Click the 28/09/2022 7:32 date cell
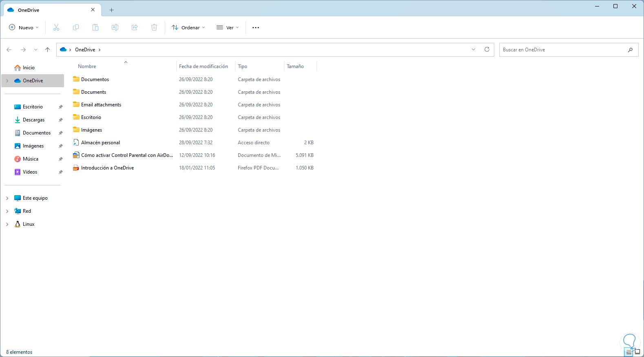 (196, 143)
